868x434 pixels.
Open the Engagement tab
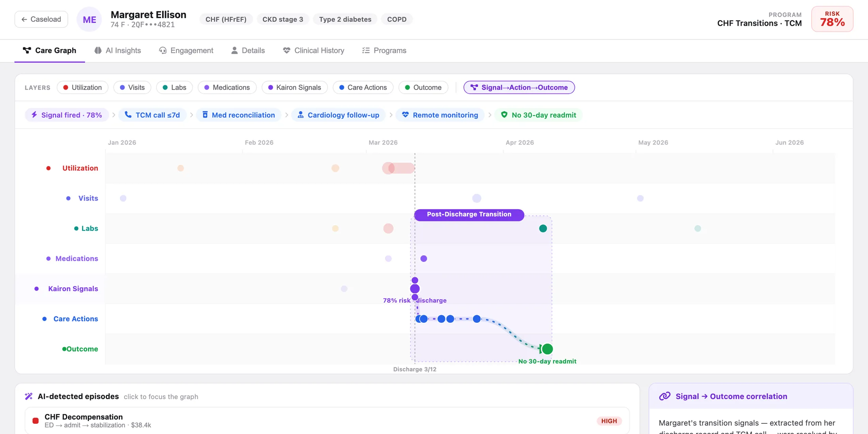186,51
